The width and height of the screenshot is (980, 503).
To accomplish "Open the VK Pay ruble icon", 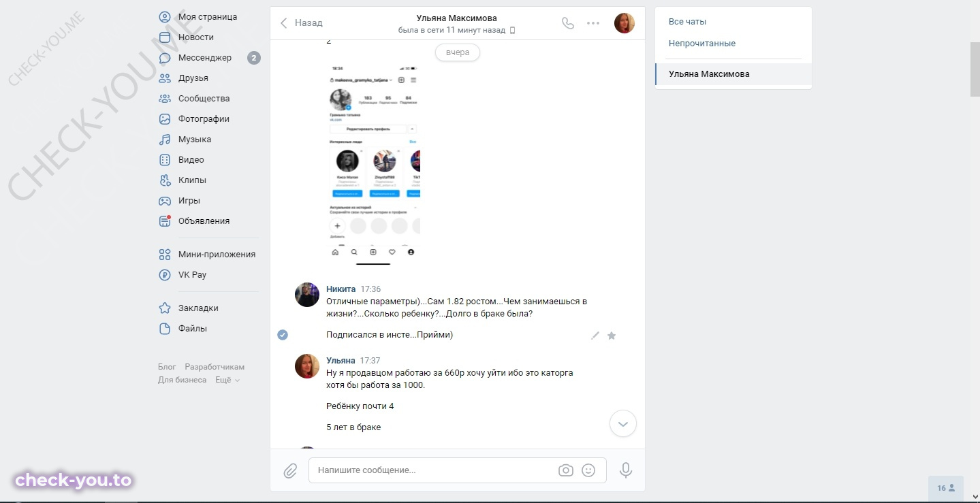I will tap(165, 275).
